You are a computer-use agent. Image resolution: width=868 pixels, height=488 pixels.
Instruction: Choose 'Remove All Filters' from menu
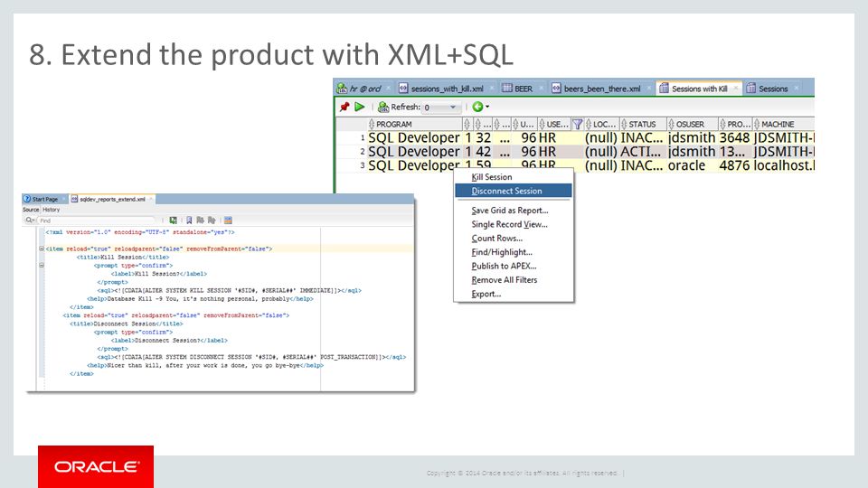coord(514,280)
